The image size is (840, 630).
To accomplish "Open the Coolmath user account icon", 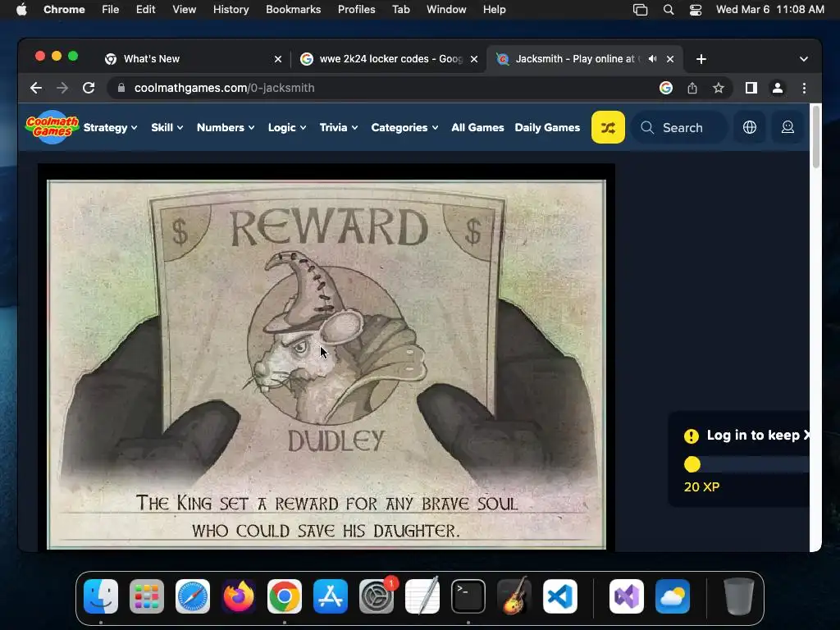I will [x=787, y=127].
